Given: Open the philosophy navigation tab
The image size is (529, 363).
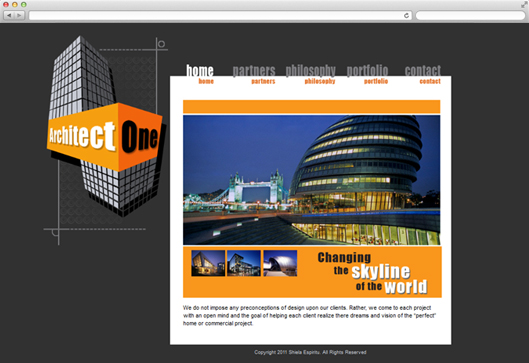Looking at the screenshot, I should [x=310, y=74].
